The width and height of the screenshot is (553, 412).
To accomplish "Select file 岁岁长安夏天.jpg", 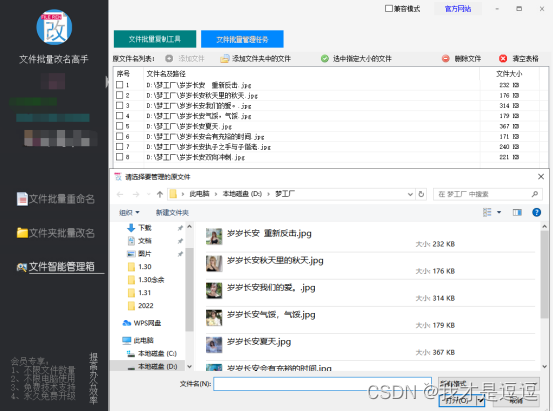I will tap(370, 347).
